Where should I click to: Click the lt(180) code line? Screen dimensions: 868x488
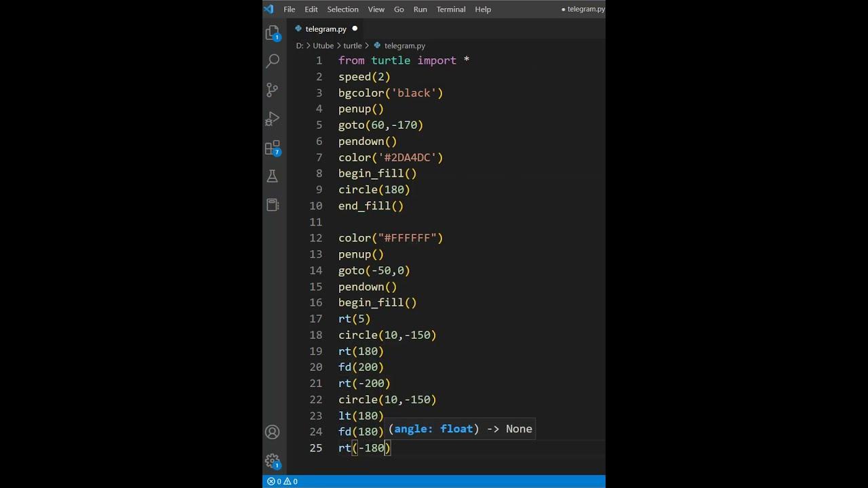361,415
